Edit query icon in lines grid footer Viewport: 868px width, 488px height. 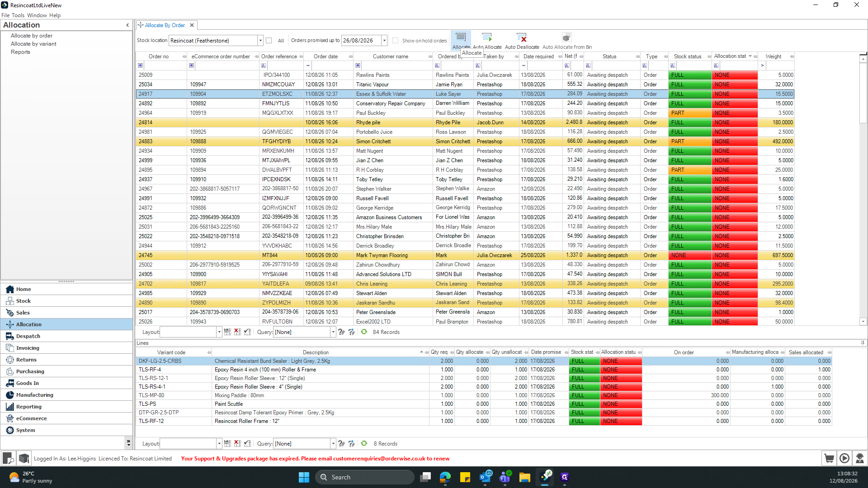point(341,444)
